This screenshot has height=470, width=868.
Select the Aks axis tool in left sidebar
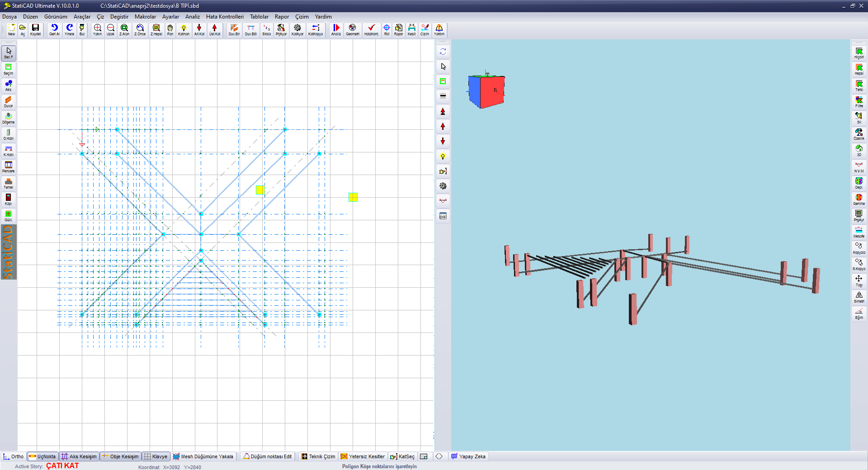[9, 85]
